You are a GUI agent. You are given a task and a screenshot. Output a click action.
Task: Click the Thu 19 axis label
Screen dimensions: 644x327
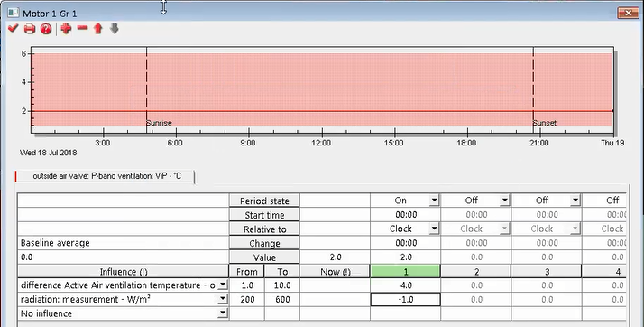point(612,143)
